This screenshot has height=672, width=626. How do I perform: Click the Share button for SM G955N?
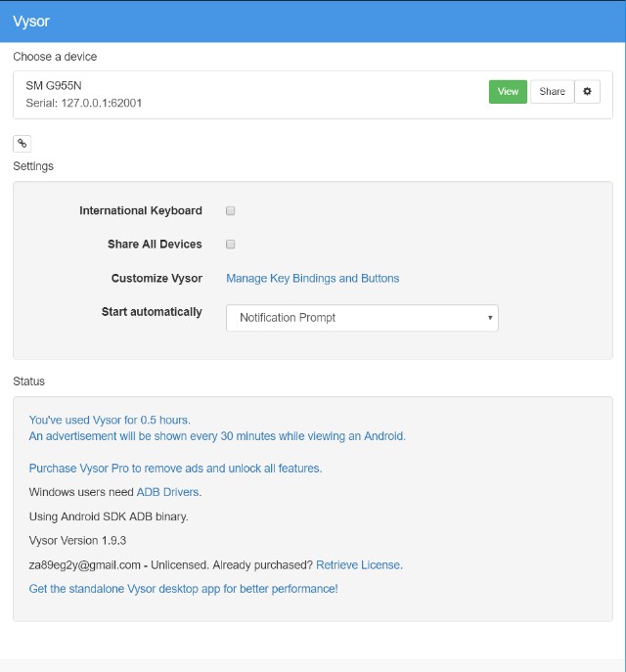[x=552, y=91]
